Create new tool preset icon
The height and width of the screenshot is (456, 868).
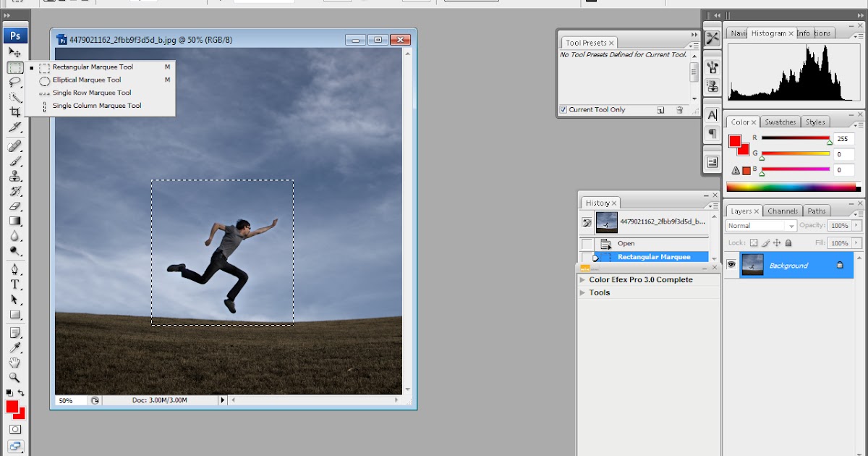pyautogui.click(x=660, y=110)
